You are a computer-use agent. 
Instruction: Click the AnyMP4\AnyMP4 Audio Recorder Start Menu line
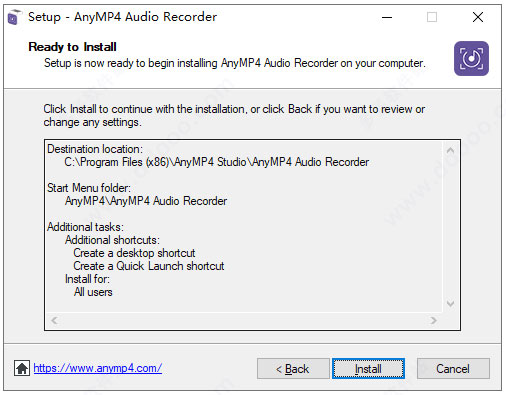tap(146, 201)
